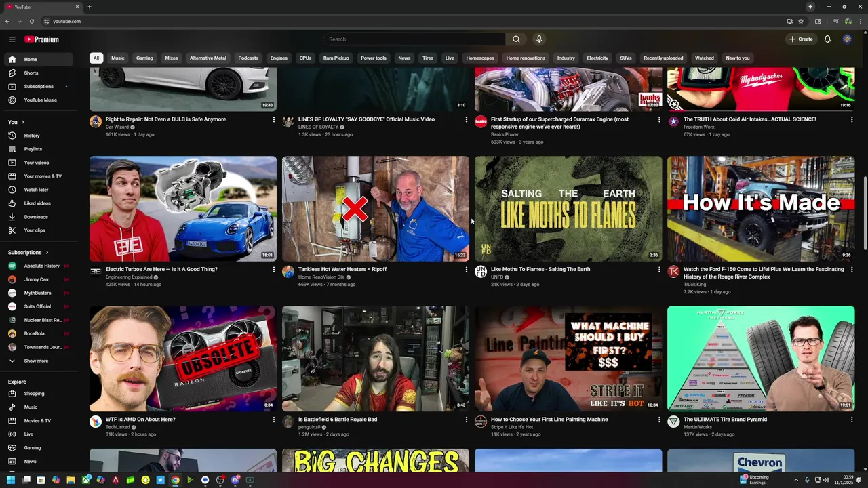The height and width of the screenshot is (488, 868).
Task: Expand Show more subscriptions
Action: (38, 361)
